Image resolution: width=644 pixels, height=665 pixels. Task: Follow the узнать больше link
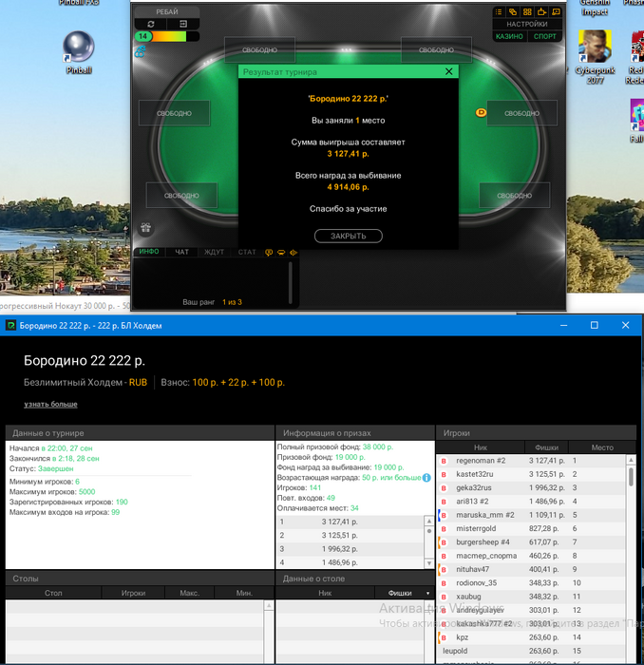click(50, 404)
